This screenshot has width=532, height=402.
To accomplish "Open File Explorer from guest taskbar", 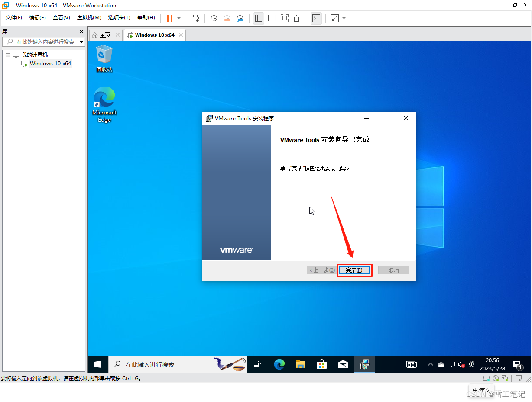I will click(301, 364).
